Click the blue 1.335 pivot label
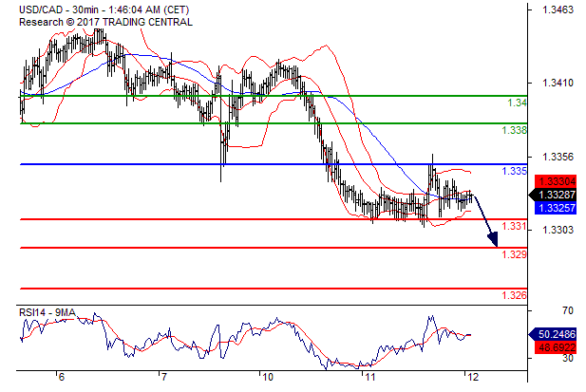This screenshot has height=392, width=586. click(514, 171)
